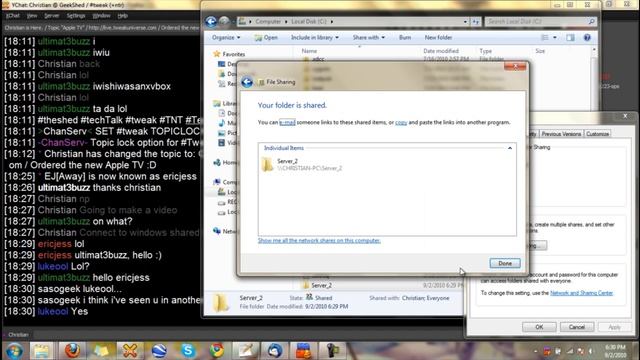
Task: Launch Google Chrome from the taskbar
Action: click(217, 351)
